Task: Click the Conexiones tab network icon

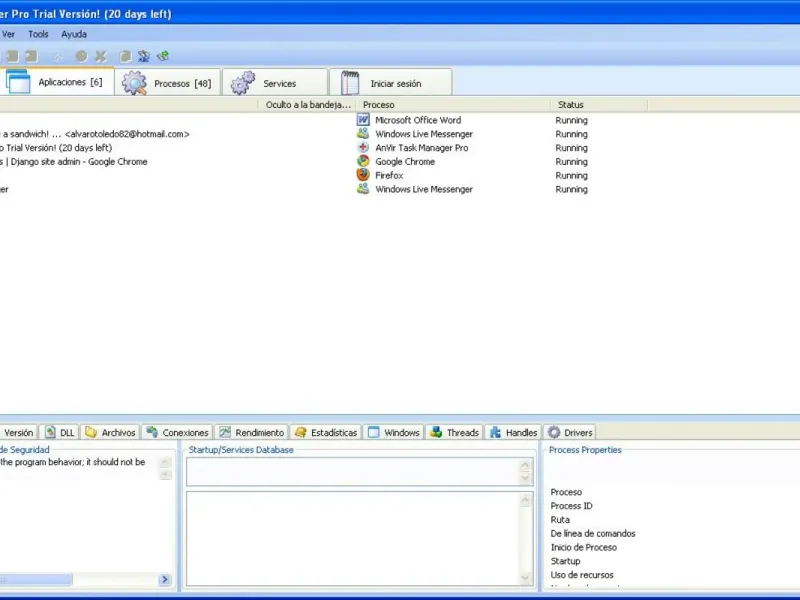Action: pos(152,432)
